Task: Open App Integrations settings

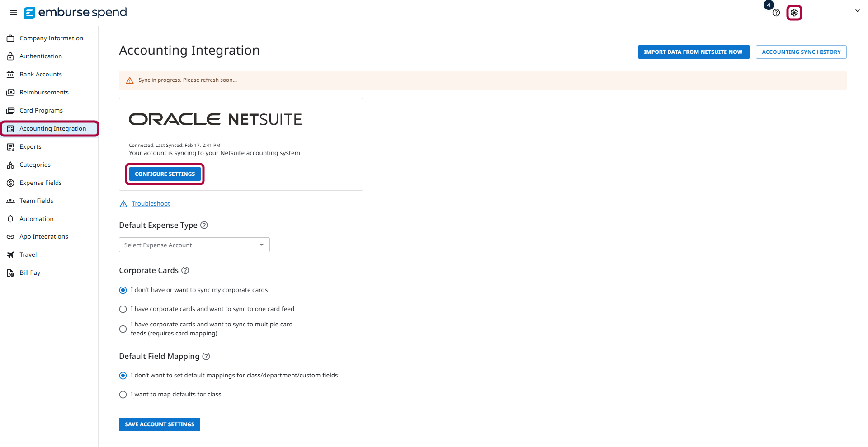Action: click(x=43, y=236)
